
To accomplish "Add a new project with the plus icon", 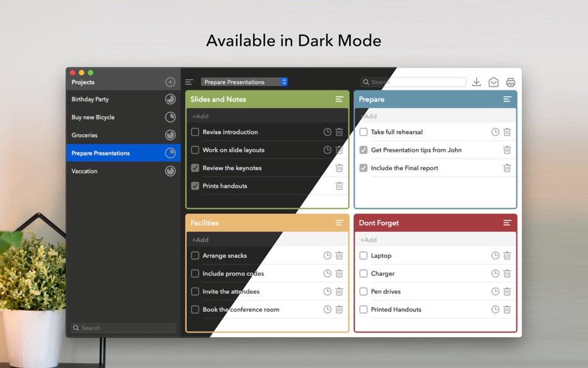I will pyautogui.click(x=170, y=82).
